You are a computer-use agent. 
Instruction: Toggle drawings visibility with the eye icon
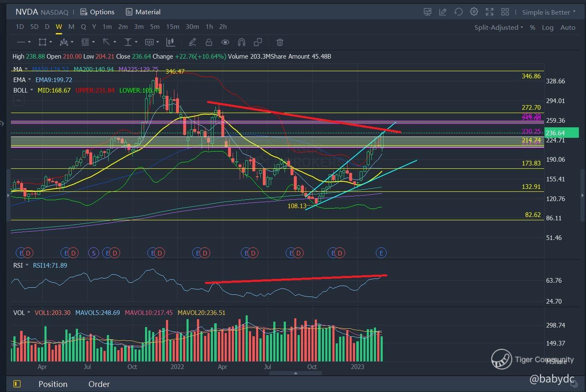coord(225,42)
